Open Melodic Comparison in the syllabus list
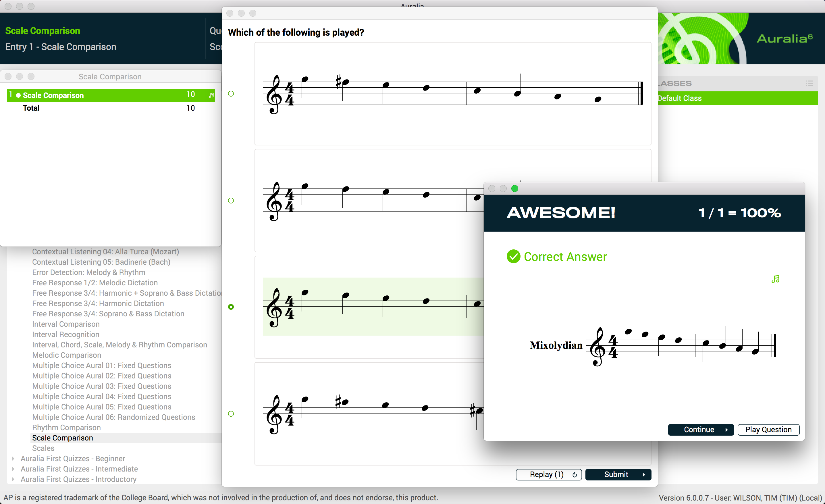The width and height of the screenshot is (825, 504). pos(67,355)
